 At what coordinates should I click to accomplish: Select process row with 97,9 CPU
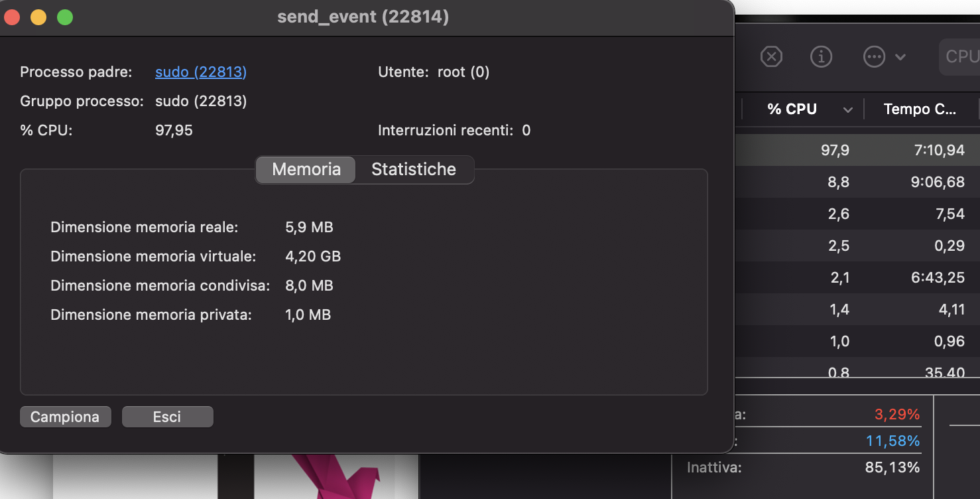tap(857, 150)
